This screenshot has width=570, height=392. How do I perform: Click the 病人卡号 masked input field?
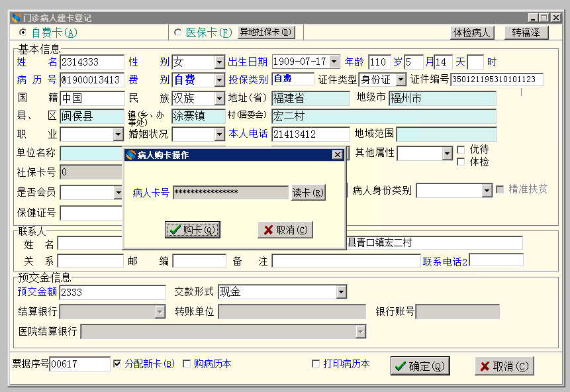230,193
